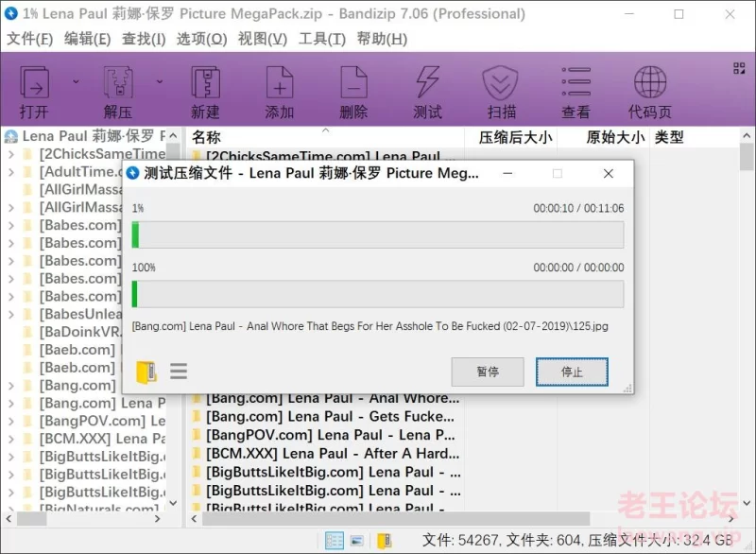Click the 代码页 (Code page) globe icon
Image resolution: width=756 pixels, height=554 pixels.
click(650, 82)
